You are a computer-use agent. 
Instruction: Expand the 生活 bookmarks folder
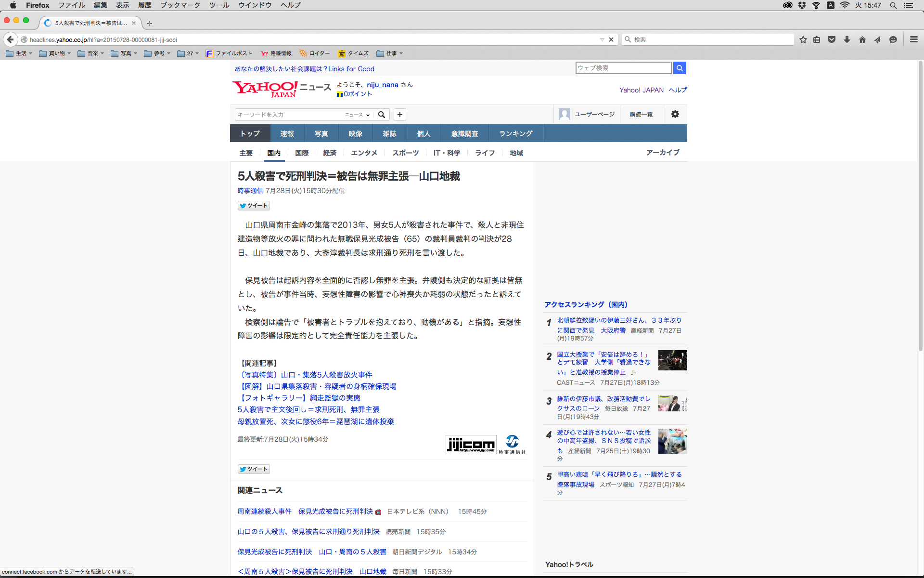(x=19, y=53)
